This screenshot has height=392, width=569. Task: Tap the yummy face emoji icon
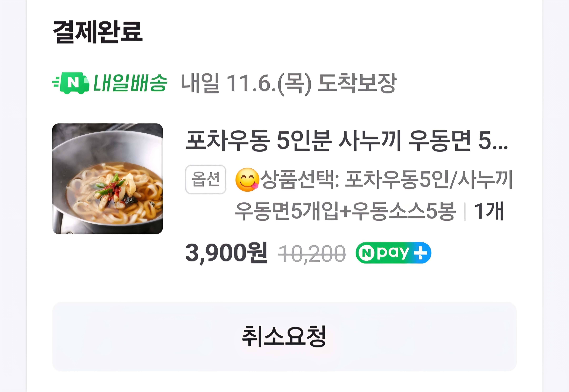pos(247,180)
